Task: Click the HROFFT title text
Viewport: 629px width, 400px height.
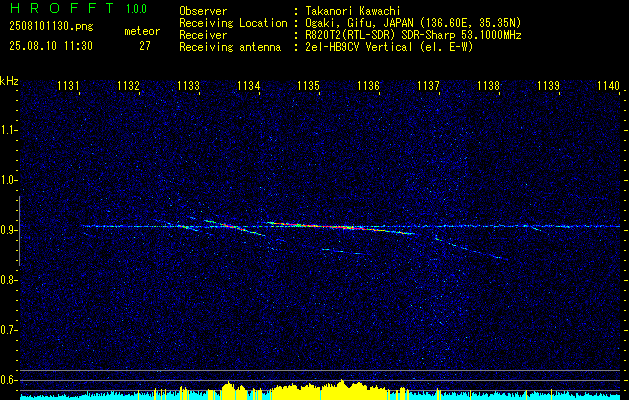Action: coord(62,8)
